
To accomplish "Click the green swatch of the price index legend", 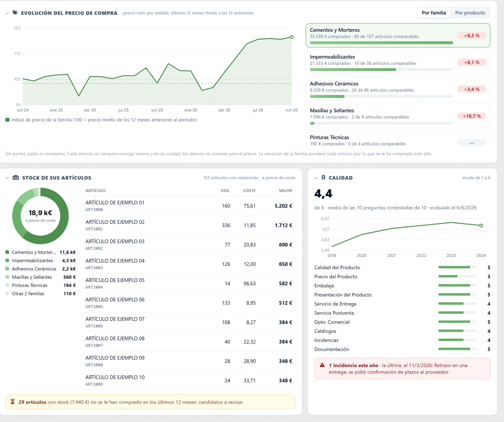I will (x=7, y=120).
